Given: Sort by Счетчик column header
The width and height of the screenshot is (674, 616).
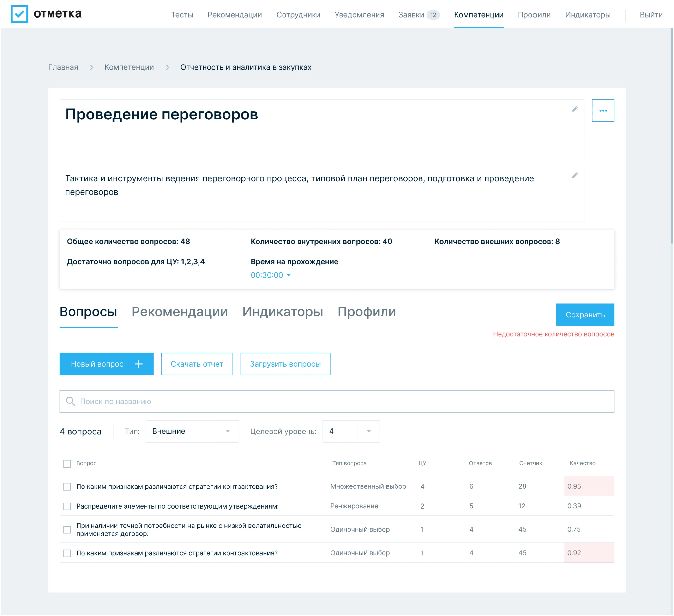Looking at the screenshot, I should (x=530, y=463).
